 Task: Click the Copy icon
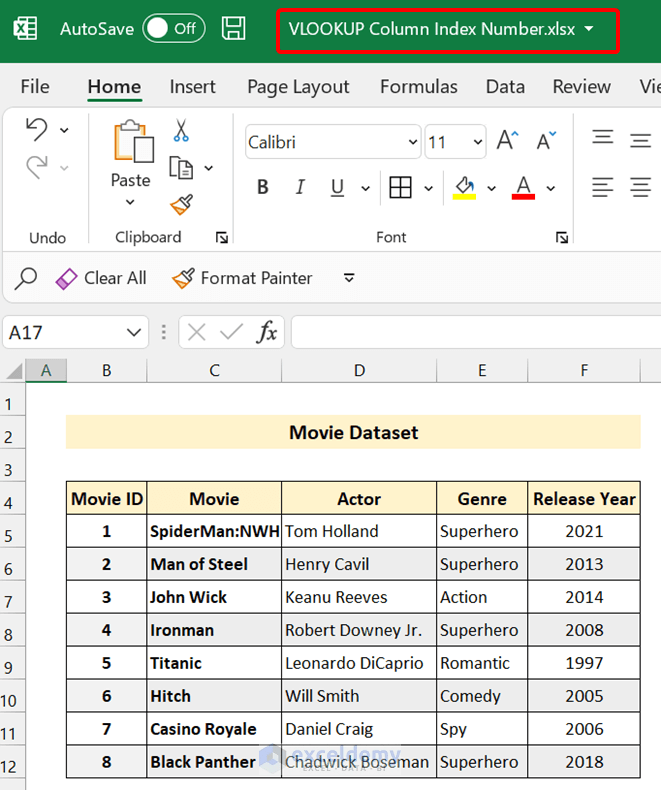click(181, 167)
